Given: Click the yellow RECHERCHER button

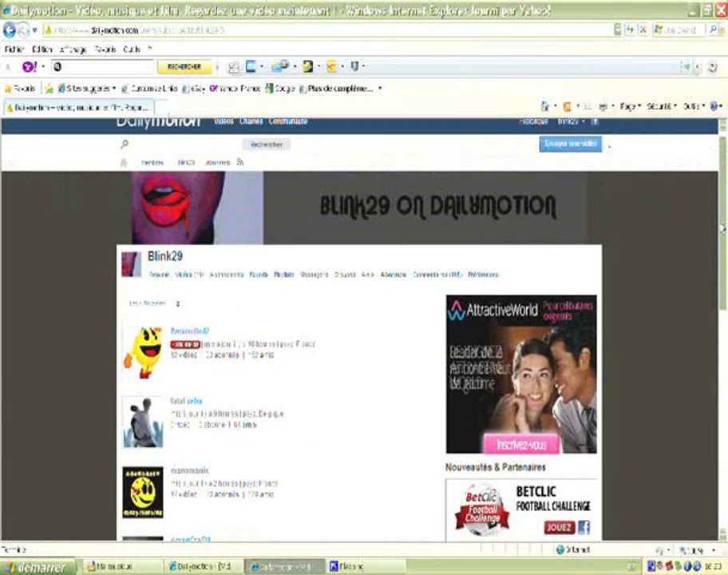Looking at the screenshot, I should [x=184, y=67].
